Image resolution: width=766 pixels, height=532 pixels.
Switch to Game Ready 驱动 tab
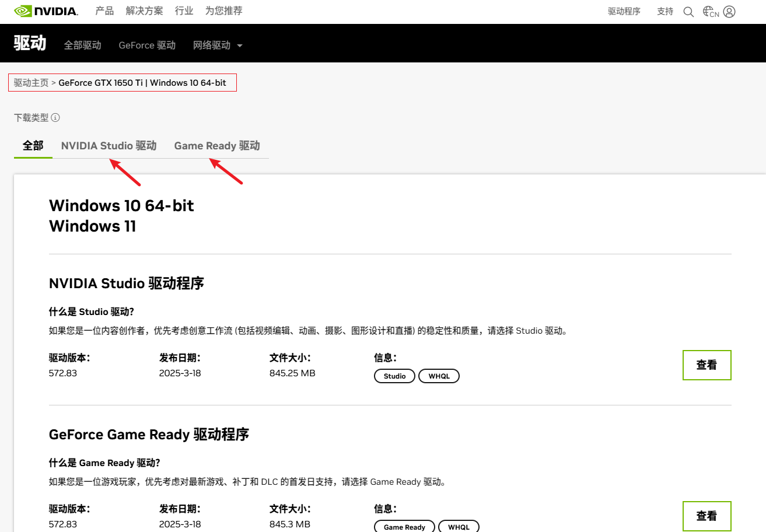pyautogui.click(x=217, y=146)
